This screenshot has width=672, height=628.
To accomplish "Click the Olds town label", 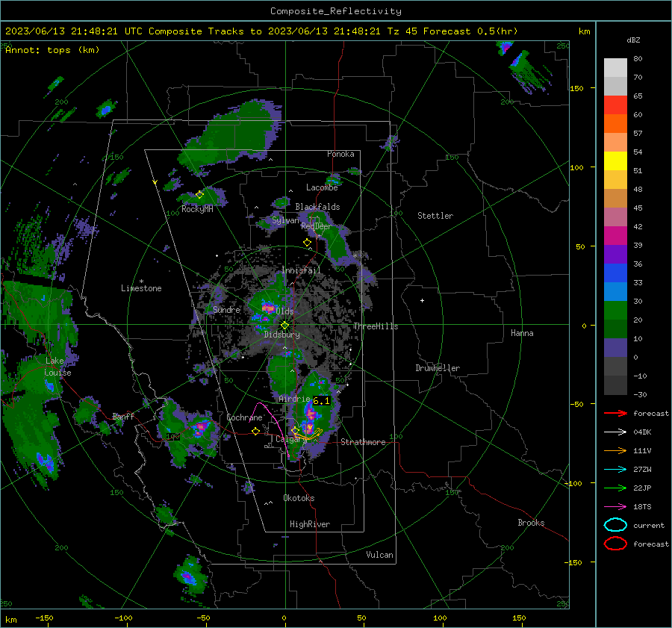I will [x=284, y=311].
